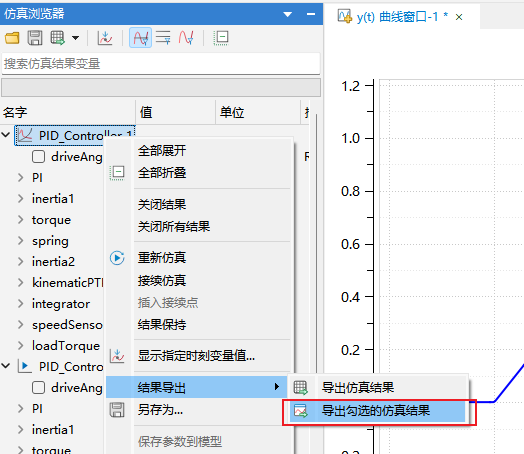
Task: Click show variable value at time toolbar icon
Action: (105, 38)
